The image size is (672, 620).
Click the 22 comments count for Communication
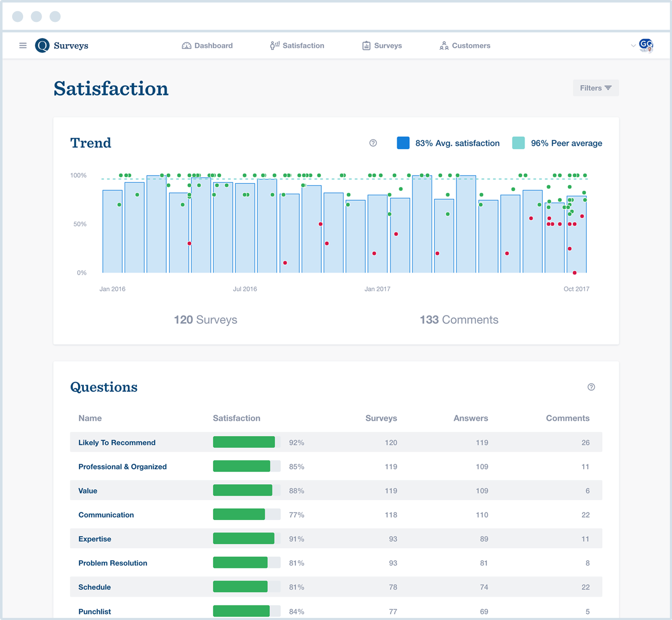point(585,515)
